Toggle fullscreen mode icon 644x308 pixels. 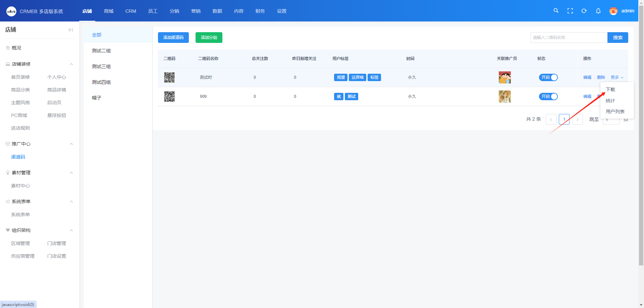(570, 11)
